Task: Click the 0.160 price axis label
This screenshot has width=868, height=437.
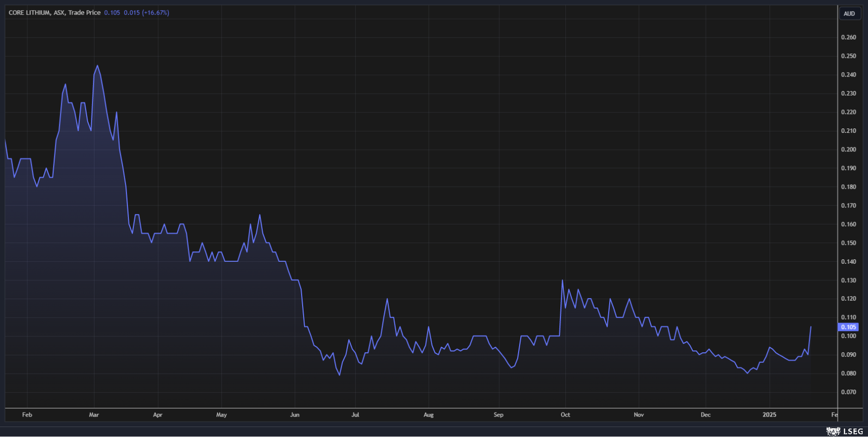Action: coord(848,224)
